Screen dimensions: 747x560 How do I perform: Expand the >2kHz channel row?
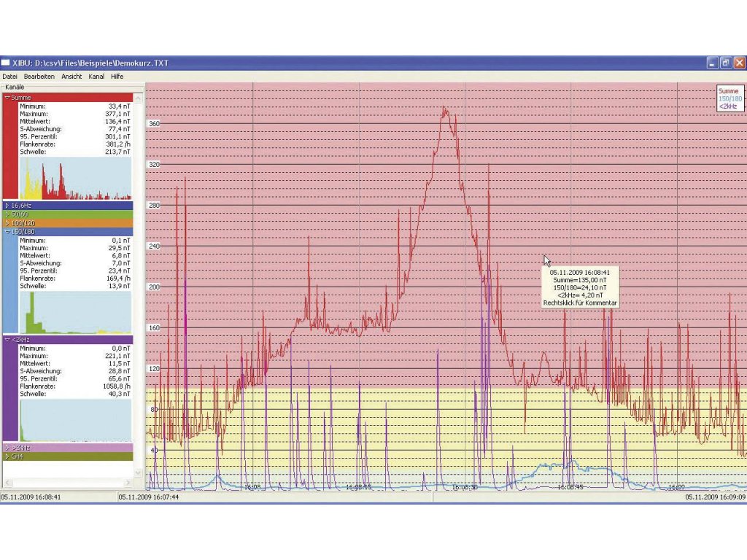[x=7, y=447]
